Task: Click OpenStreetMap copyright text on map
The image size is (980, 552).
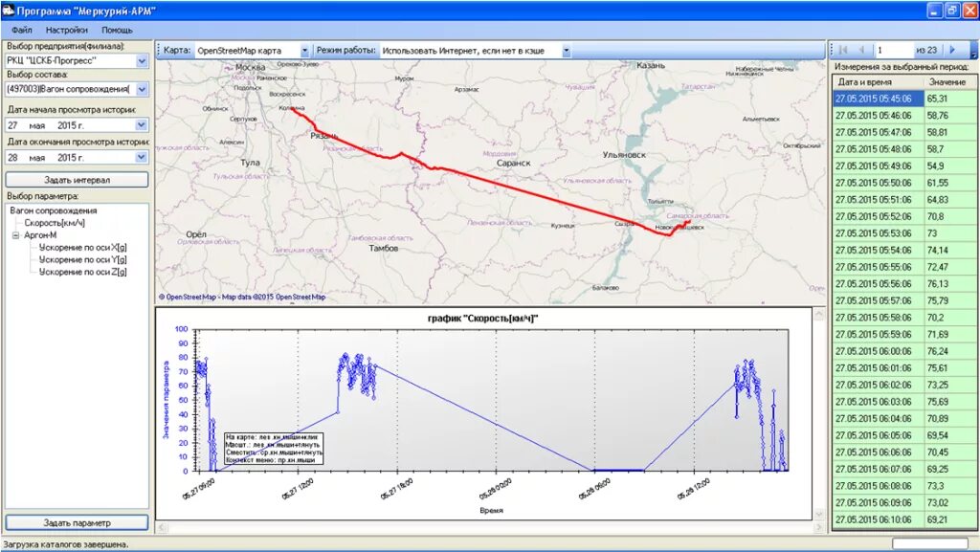Action: [242, 298]
